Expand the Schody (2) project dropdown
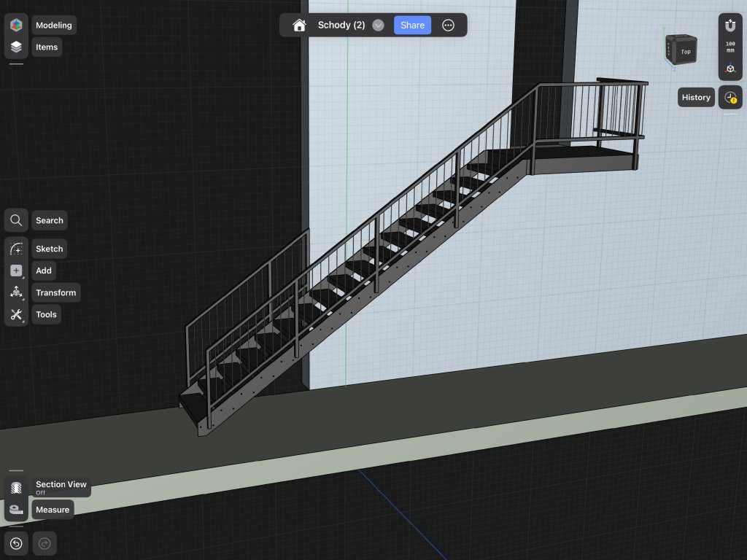This screenshot has height=560, width=747. [378, 25]
